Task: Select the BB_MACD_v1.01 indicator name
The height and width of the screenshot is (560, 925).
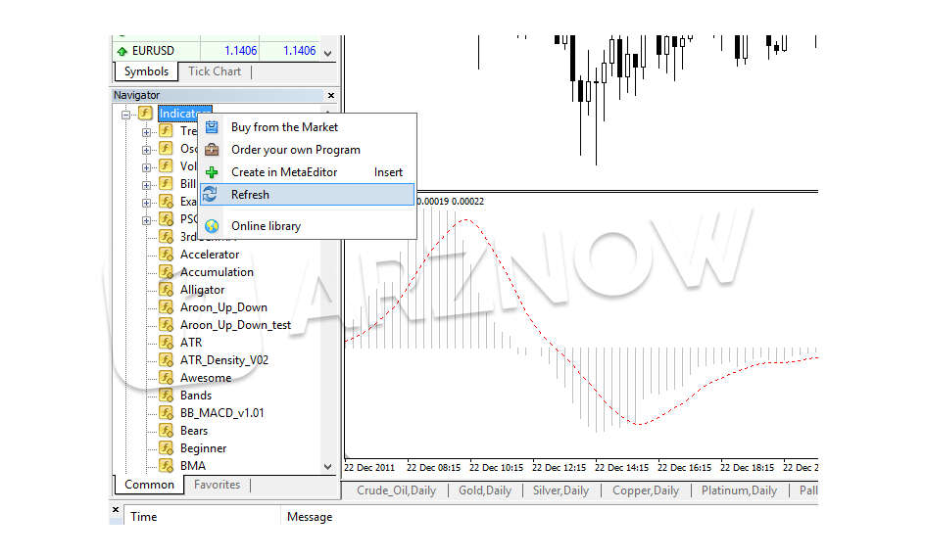Action: [221, 412]
